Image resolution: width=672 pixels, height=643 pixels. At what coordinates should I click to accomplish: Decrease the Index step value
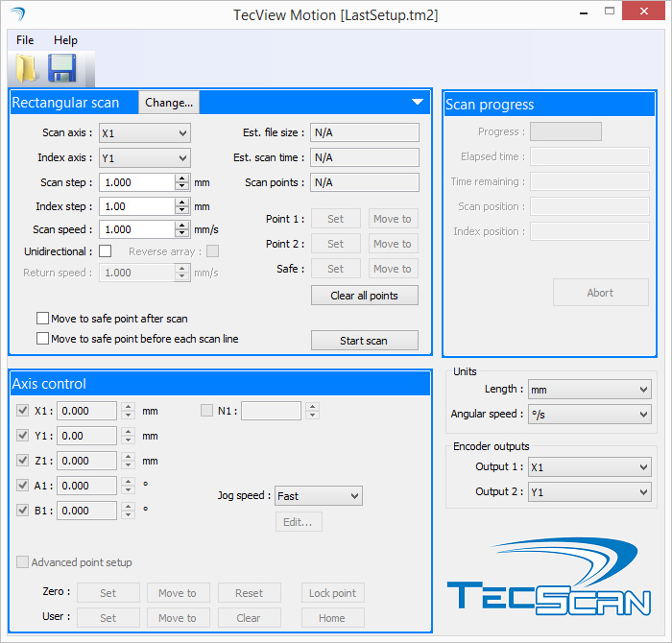tap(182, 210)
